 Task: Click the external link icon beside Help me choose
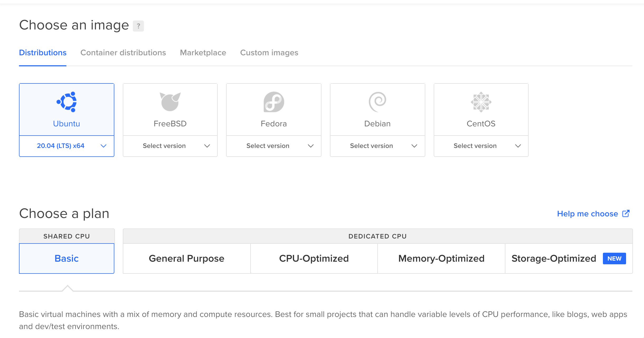(626, 213)
